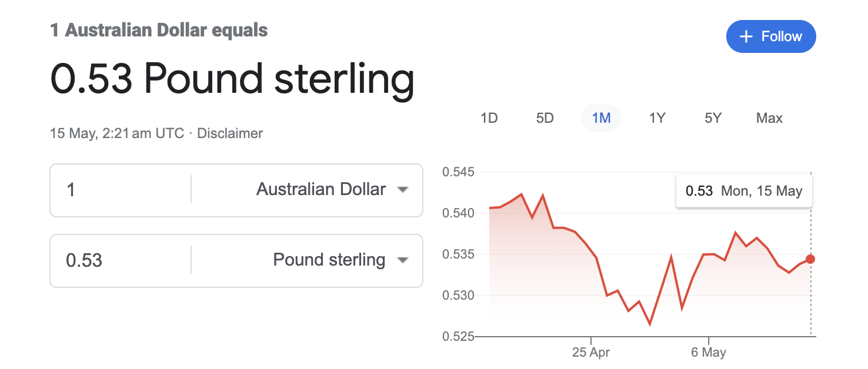Click the red data point on chart
The image size is (868, 369).
pyautogui.click(x=810, y=259)
